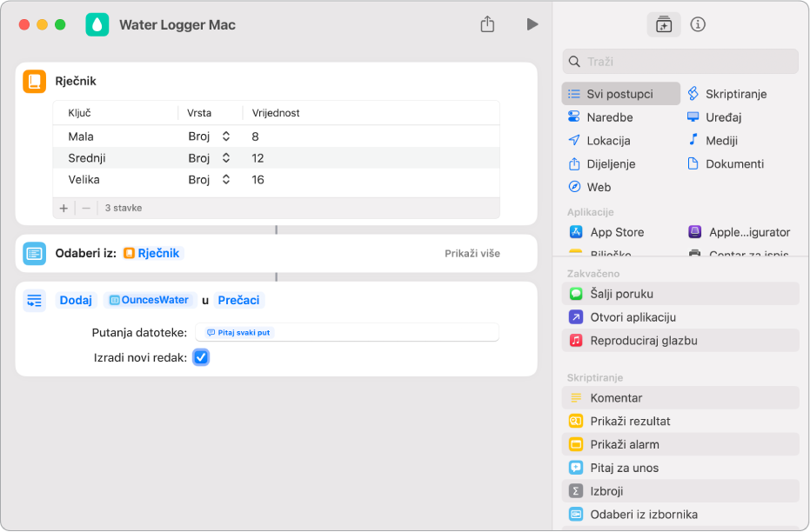Click the Ključ column header
The width and height of the screenshot is (810, 532).
pyautogui.click(x=79, y=113)
